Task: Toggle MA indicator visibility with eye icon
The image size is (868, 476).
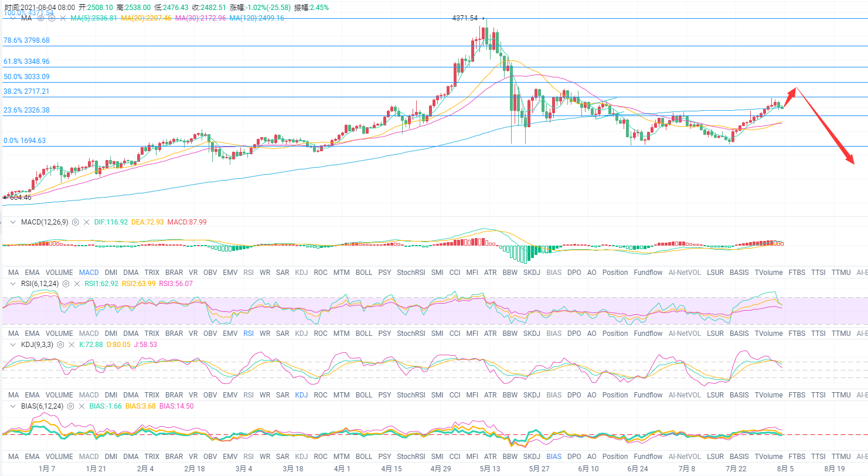Action: [x=41, y=18]
